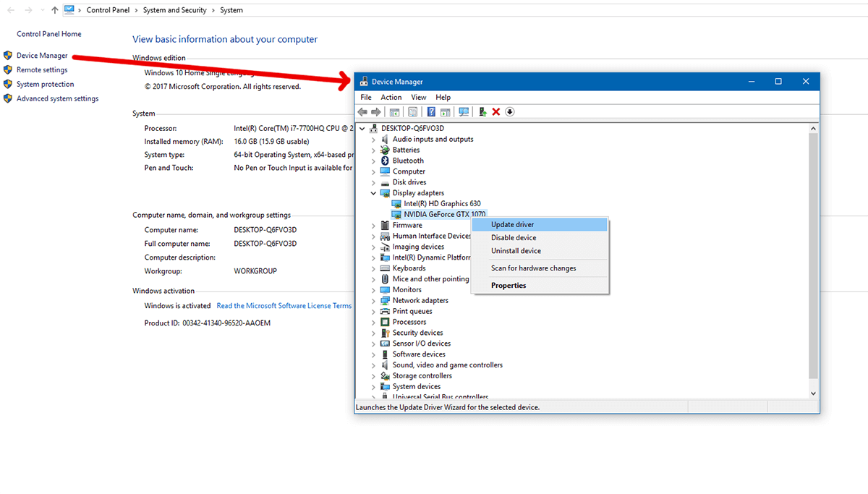Open the File menu in Device Manager
868x494 pixels.
pos(366,97)
